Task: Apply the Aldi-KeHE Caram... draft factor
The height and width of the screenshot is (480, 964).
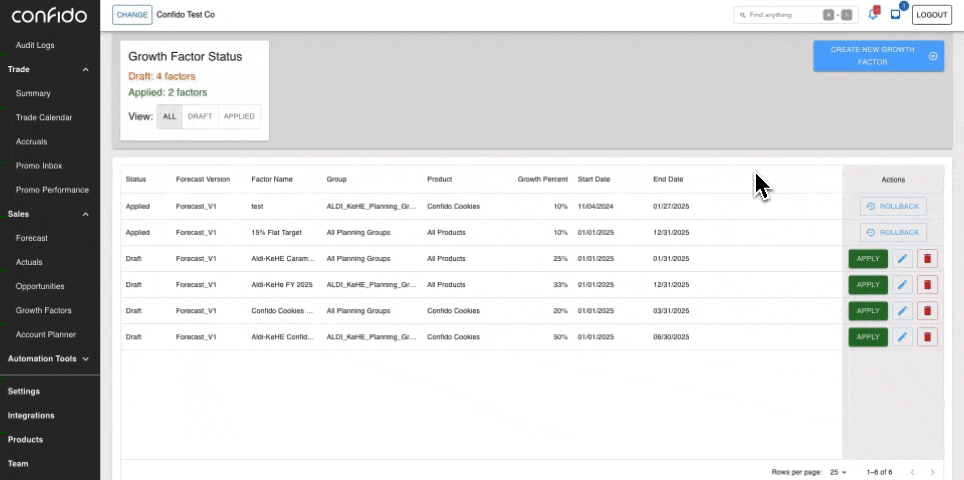Action: [x=868, y=259]
